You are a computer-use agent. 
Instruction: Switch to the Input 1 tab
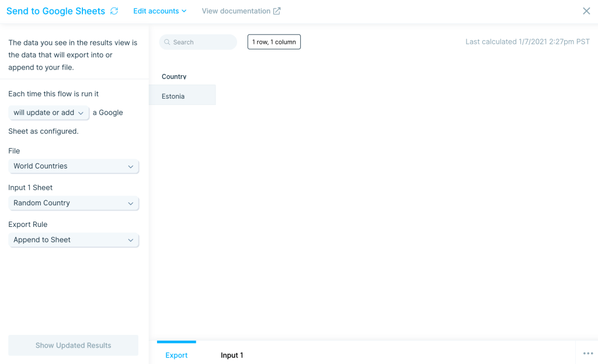(232, 355)
